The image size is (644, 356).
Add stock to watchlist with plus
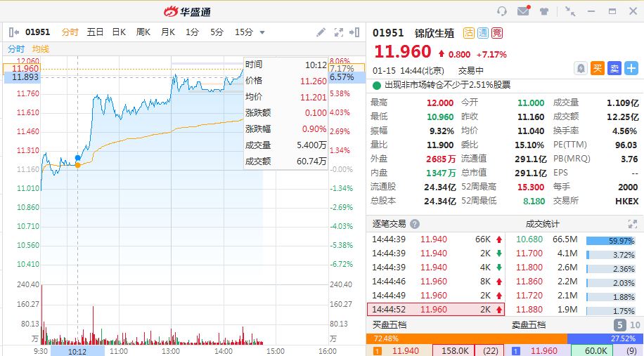(631, 68)
